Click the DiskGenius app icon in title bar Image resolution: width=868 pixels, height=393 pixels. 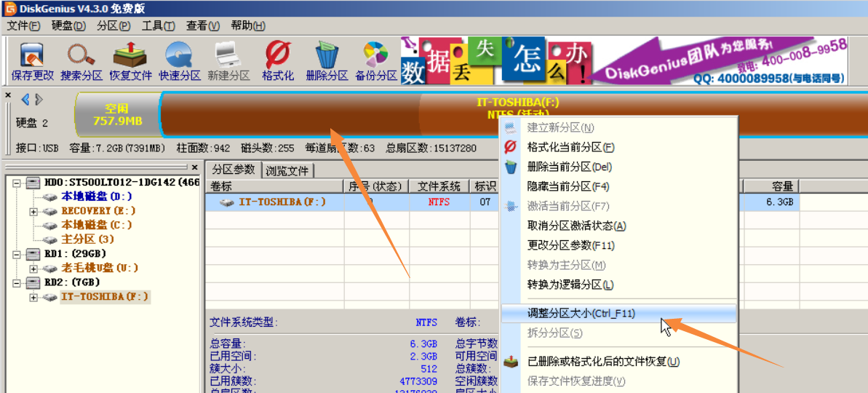click(x=9, y=9)
